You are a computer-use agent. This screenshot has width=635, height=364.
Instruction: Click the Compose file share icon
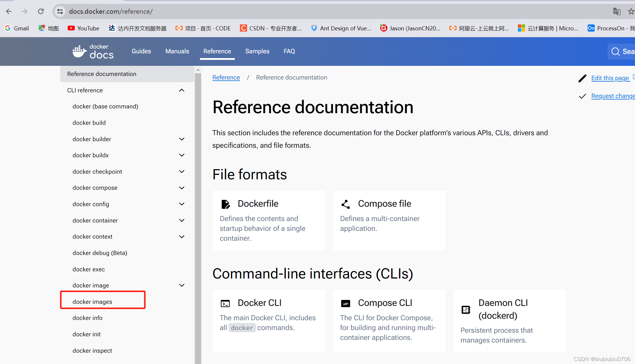click(x=346, y=204)
